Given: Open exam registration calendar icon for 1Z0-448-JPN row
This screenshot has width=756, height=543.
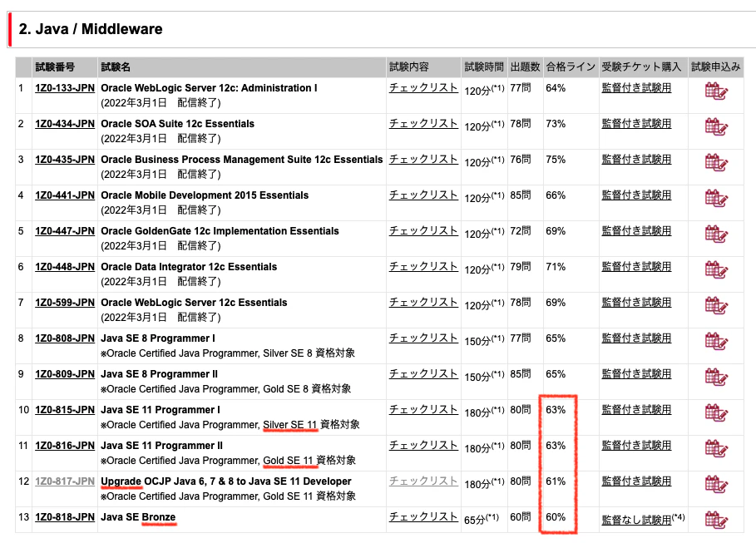Looking at the screenshot, I should pyautogui.click(x=716, y=269).
